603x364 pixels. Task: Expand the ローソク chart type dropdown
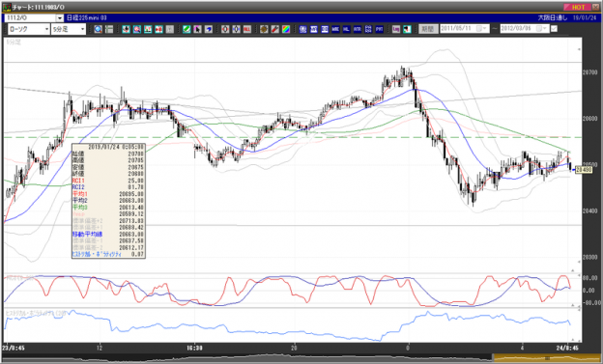(29, 29)
